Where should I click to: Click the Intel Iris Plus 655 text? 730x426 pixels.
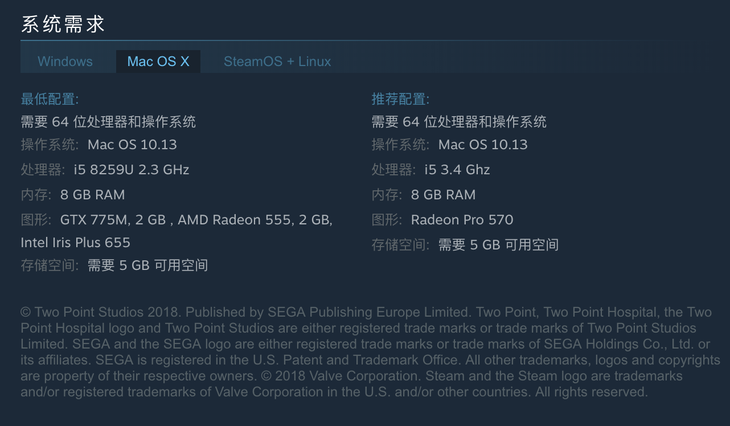point(75,243)
